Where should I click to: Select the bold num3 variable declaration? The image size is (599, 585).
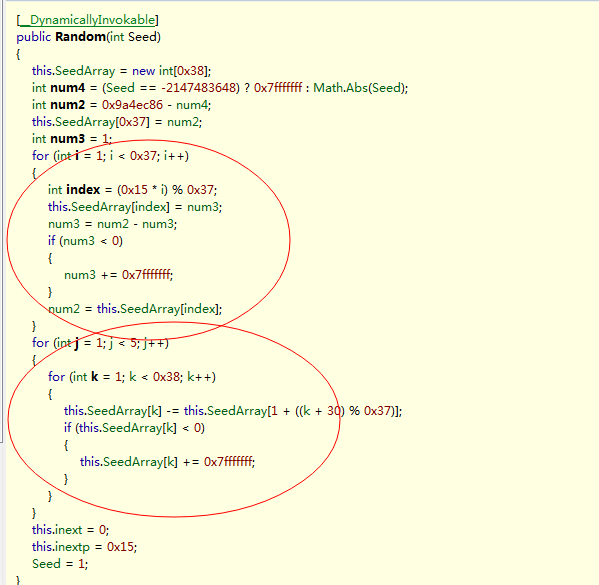point(68,139)
